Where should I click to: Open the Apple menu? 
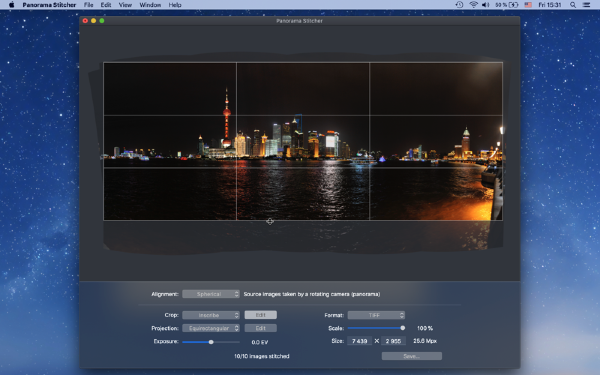pyautogui.click(x=11, y=5)
